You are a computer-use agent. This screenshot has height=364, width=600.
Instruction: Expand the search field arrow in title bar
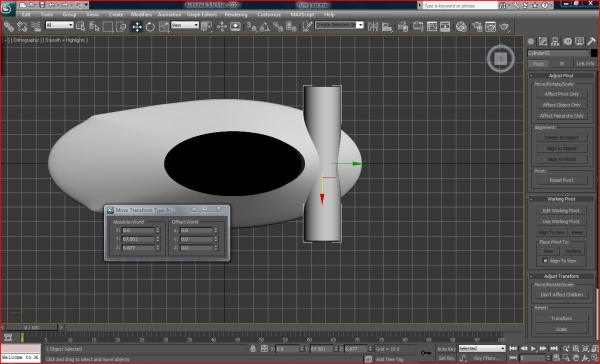pos(420,5)
